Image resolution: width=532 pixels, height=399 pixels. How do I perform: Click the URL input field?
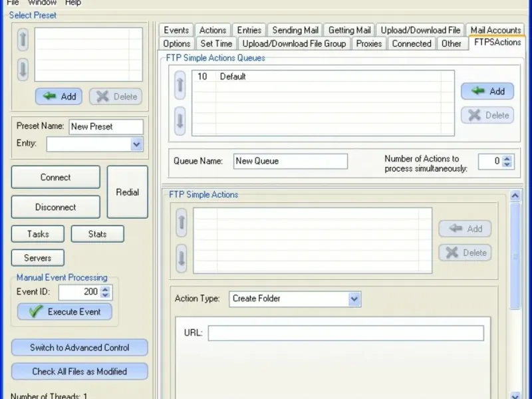pos(346,333)
